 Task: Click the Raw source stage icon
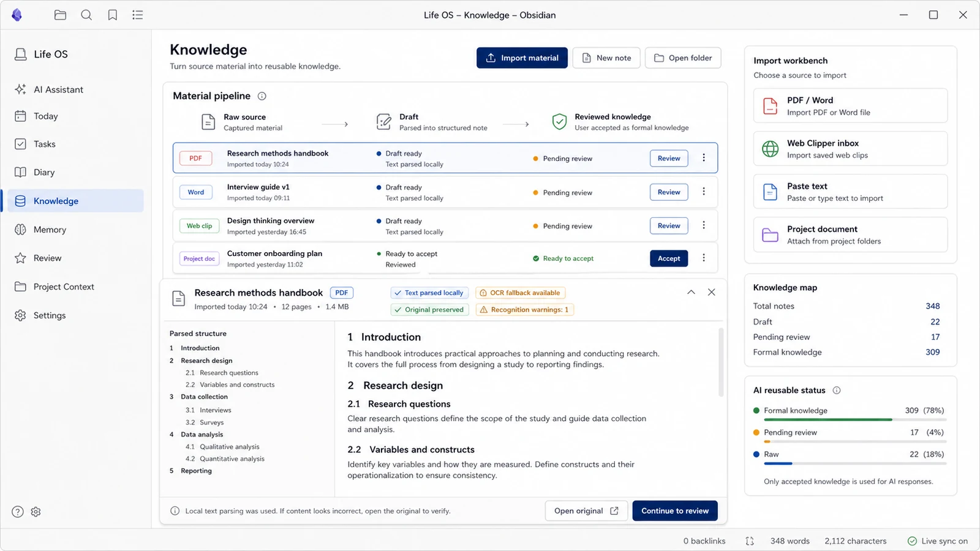click(x=208, y=122)
